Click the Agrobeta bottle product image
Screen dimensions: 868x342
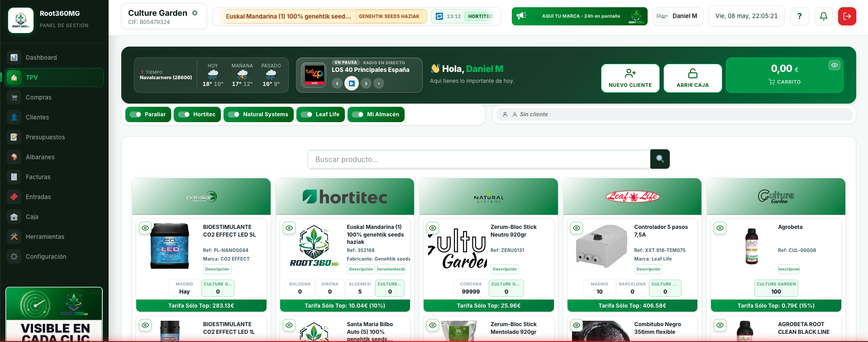click(752, 246)
